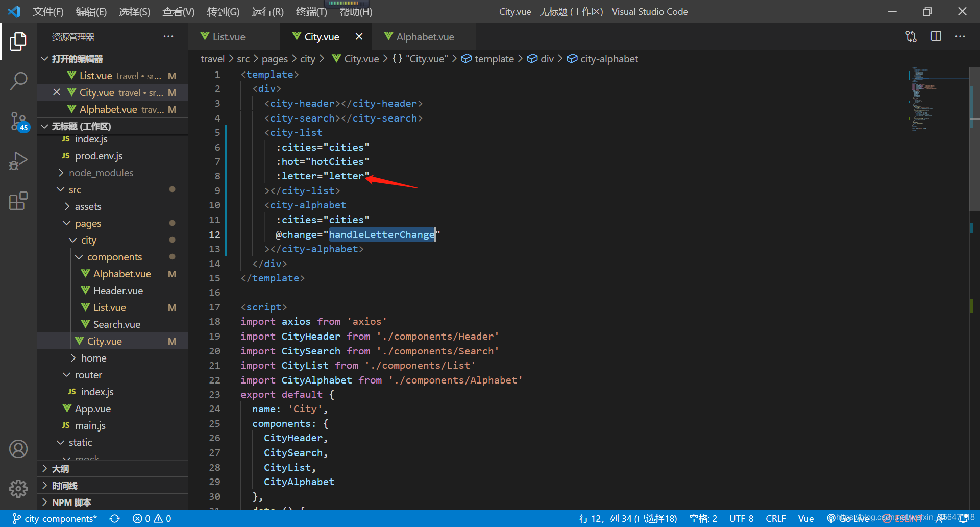This screenshot has height=527, width=980.
Task: Collapse the pages folder
Action: tap(112, 223)
